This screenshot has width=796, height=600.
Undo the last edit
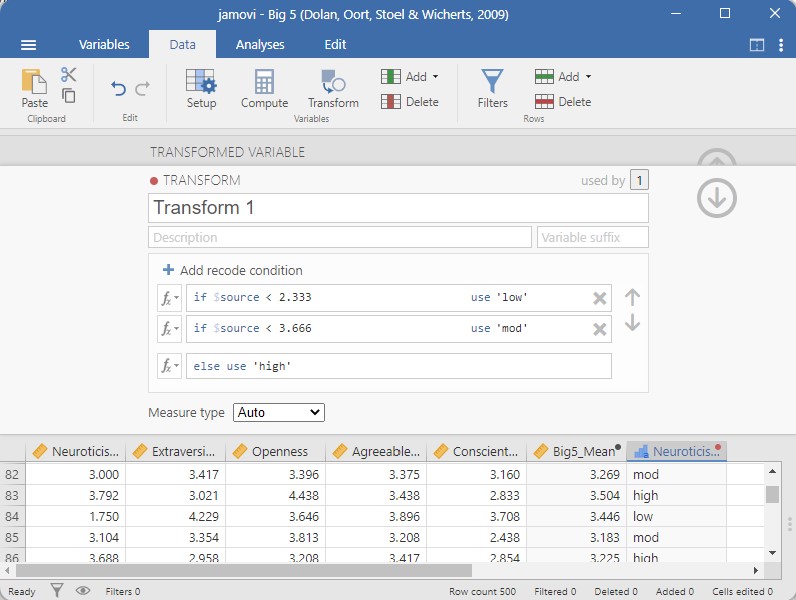(x=118, y=88)
